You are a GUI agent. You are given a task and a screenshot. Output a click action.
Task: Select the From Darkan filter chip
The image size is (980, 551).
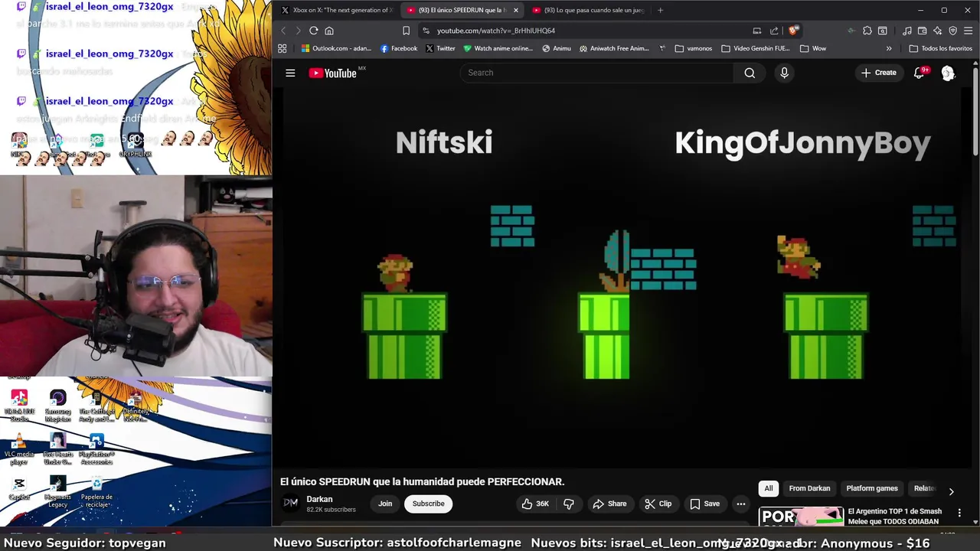(809, 488)
